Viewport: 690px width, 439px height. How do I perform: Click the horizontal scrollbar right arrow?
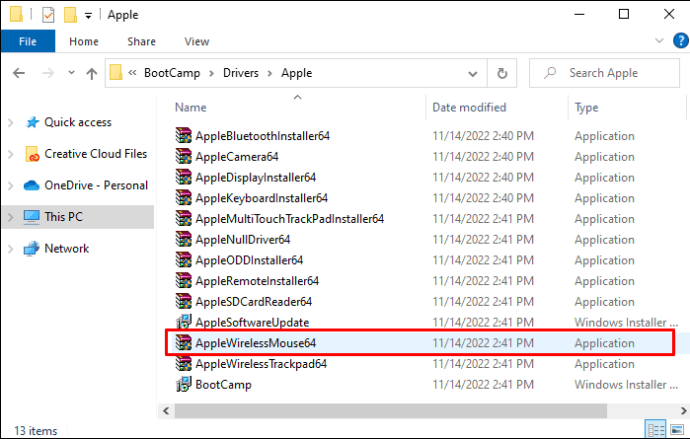coord(683,411)
